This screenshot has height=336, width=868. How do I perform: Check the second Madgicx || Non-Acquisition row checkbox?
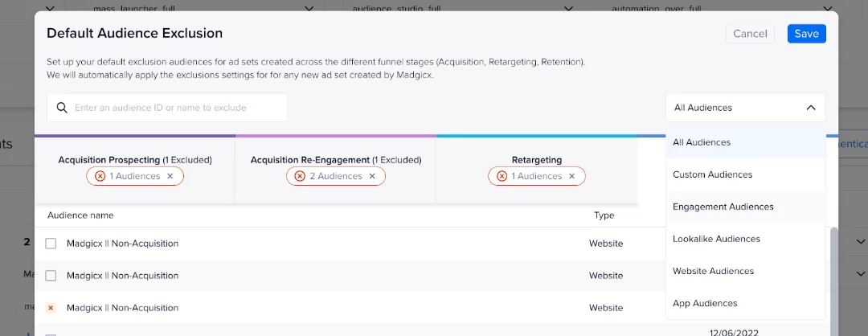tap(51, 276)
